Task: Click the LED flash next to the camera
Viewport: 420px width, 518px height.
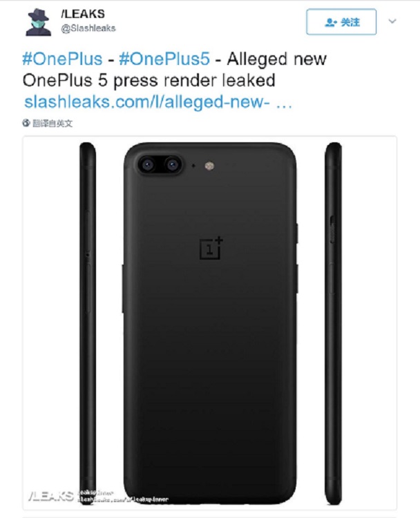Action: (209, 165)
